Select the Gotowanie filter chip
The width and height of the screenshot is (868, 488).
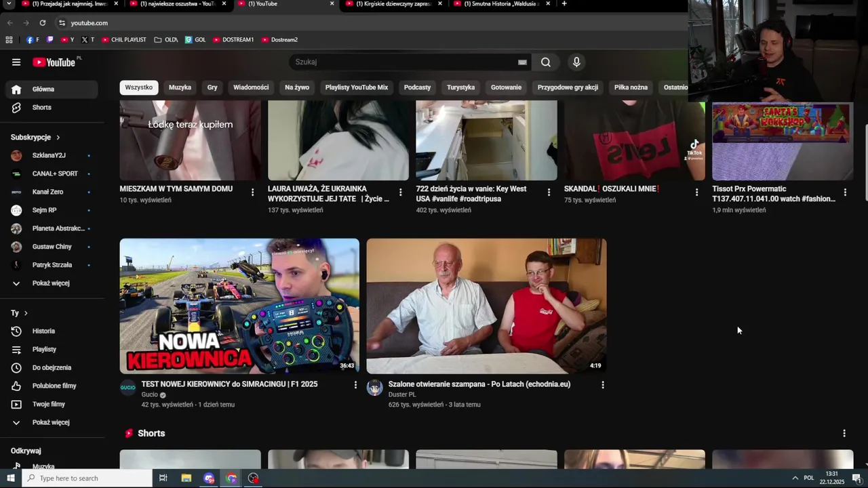(506, 87)
